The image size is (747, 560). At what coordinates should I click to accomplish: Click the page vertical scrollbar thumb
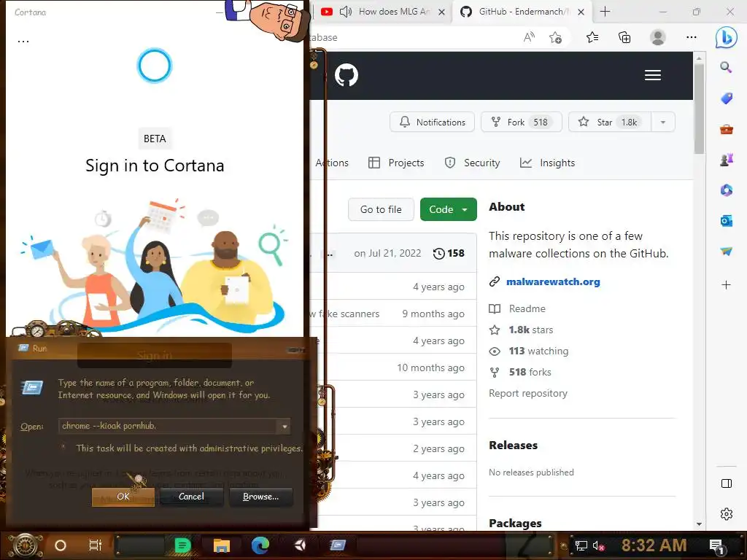tap(699, 109)
